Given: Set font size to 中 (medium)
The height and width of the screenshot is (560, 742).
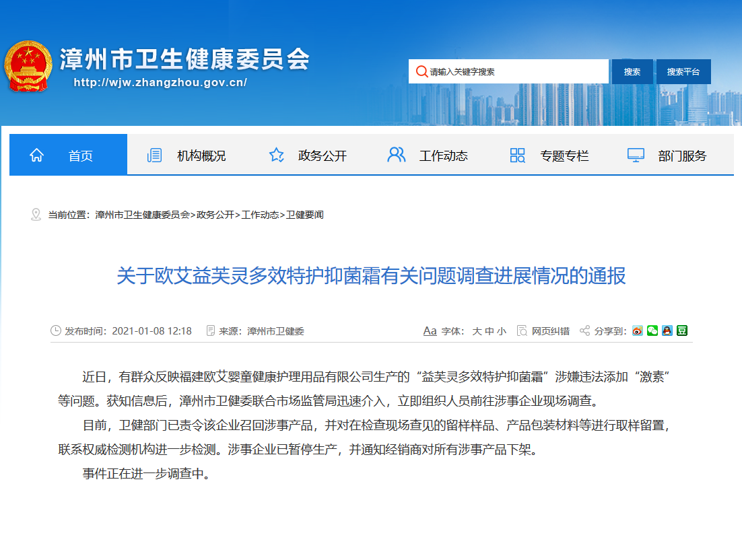Looking at the screenshot, I should pyautogui.click(x=490, y=331).
